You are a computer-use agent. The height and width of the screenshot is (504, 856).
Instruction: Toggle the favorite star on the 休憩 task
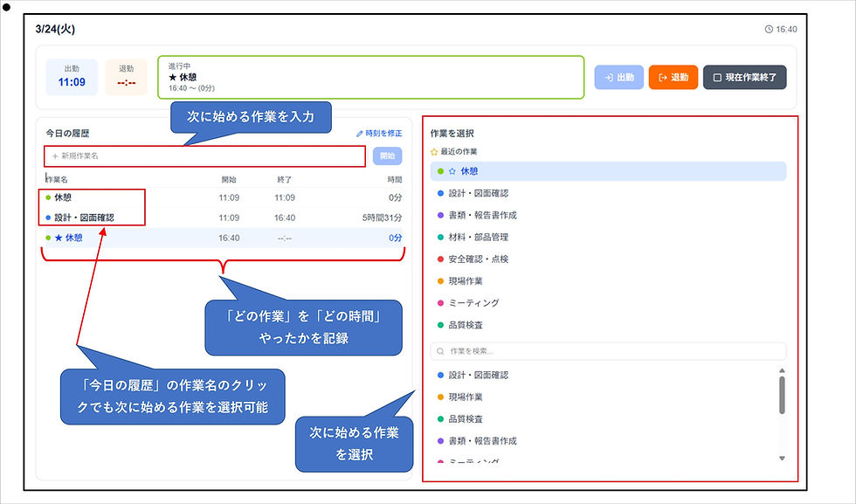[x=451, y=171]
